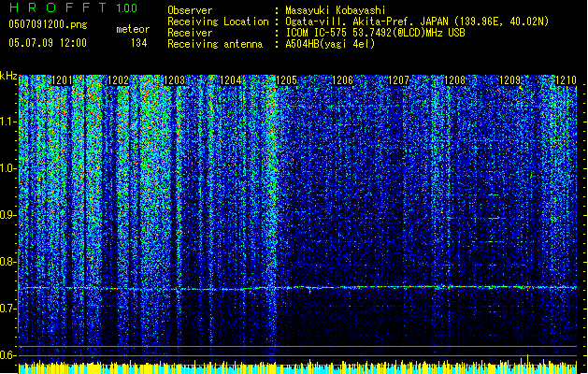Click the Observer label
The image size is (588, 374).
pyautogui.click(x=190, y=10)
